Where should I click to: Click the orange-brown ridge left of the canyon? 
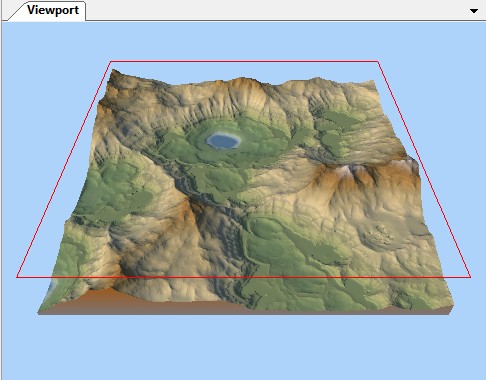pyautogui.click(x=183, y=213)
